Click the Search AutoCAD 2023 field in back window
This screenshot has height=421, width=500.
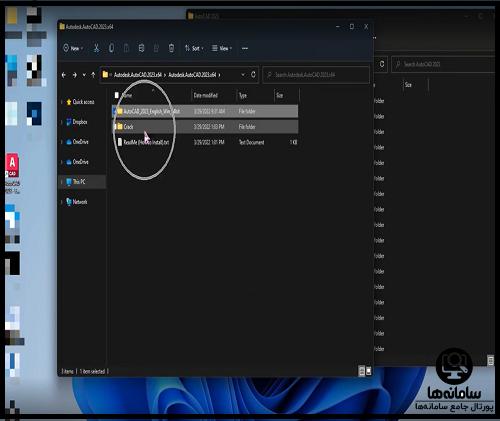click(443, 64)
